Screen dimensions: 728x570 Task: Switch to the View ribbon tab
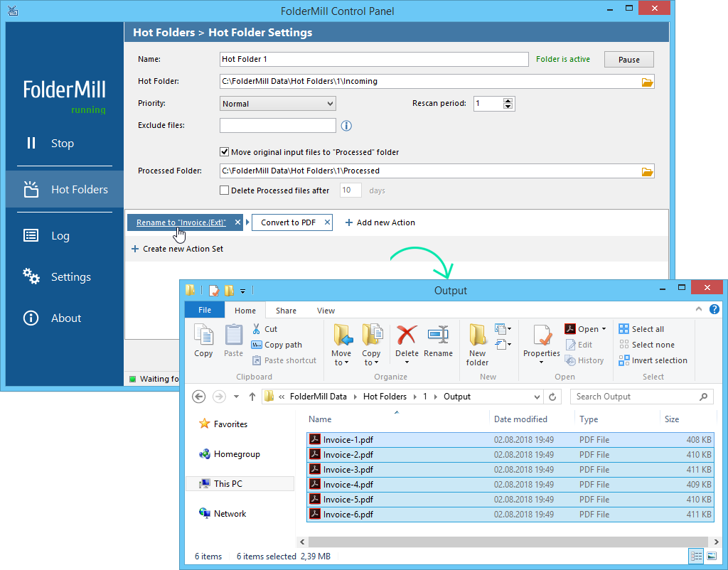(326, 311)
